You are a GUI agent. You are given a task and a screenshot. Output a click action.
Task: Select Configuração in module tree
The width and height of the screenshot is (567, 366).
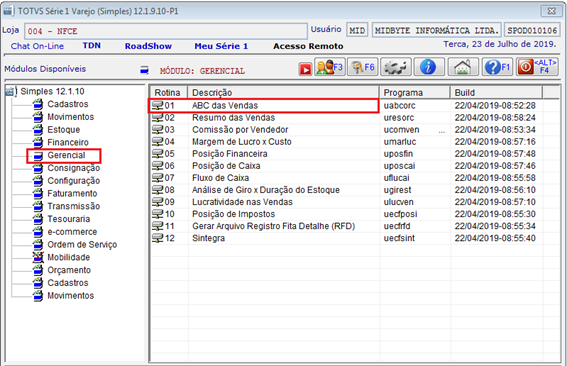click(74, 181)
